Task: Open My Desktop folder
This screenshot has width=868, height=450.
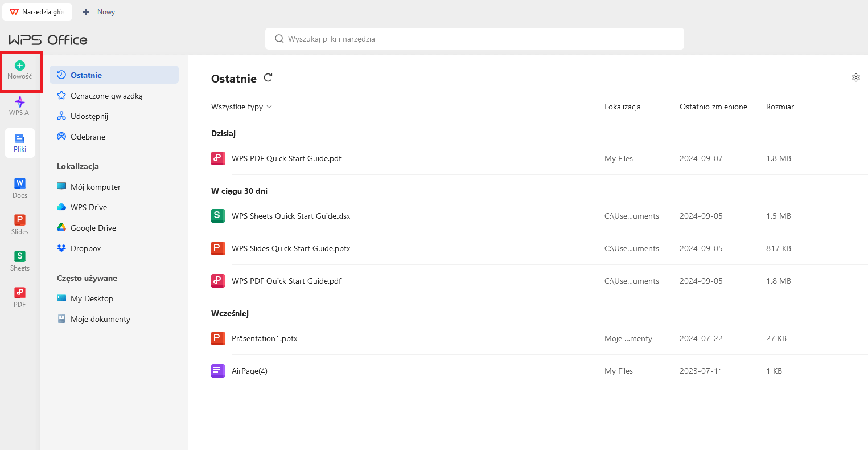Action: (x=92, y=298)
